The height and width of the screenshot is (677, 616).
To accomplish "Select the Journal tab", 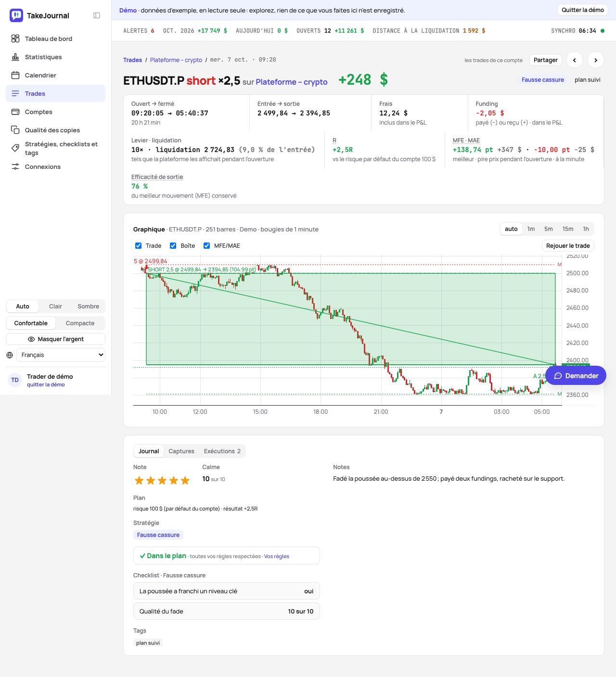I will [149, 451].
